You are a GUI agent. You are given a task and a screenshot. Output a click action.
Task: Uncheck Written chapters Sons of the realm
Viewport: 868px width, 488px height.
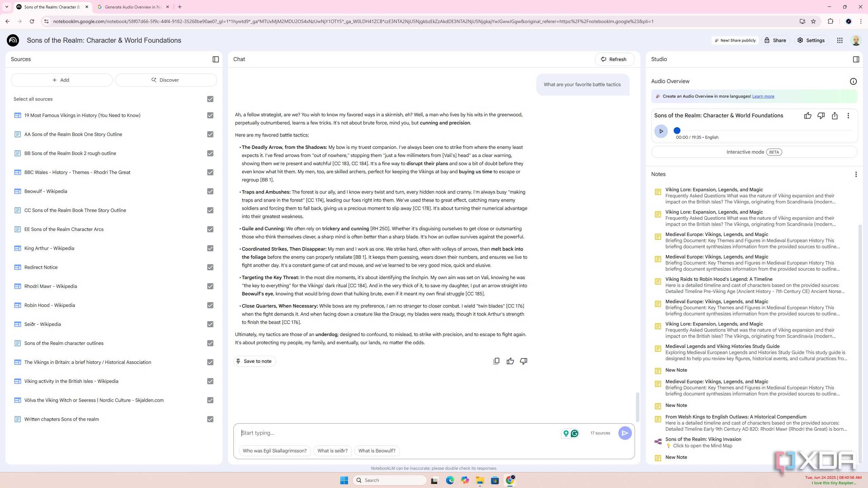point(210,419)
